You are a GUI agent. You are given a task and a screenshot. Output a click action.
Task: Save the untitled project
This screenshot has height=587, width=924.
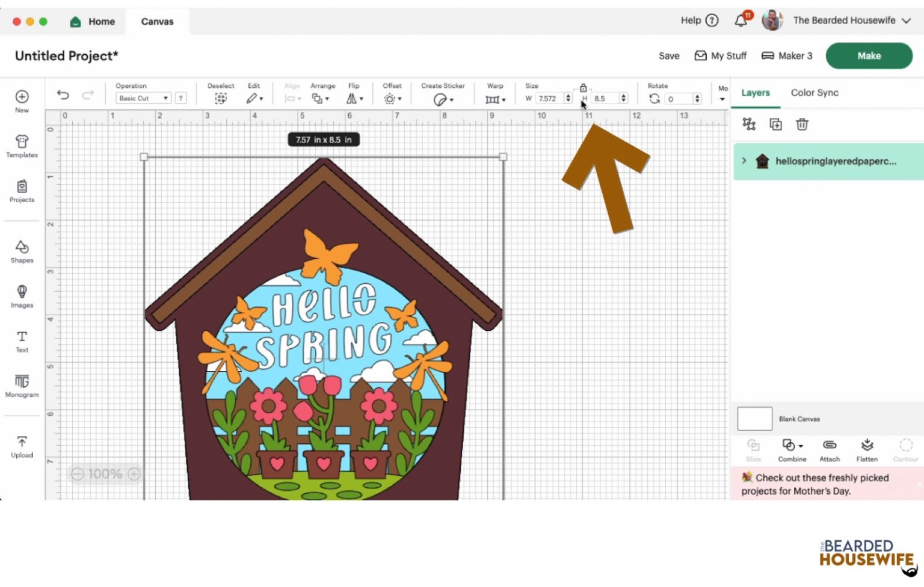point(668,55)
